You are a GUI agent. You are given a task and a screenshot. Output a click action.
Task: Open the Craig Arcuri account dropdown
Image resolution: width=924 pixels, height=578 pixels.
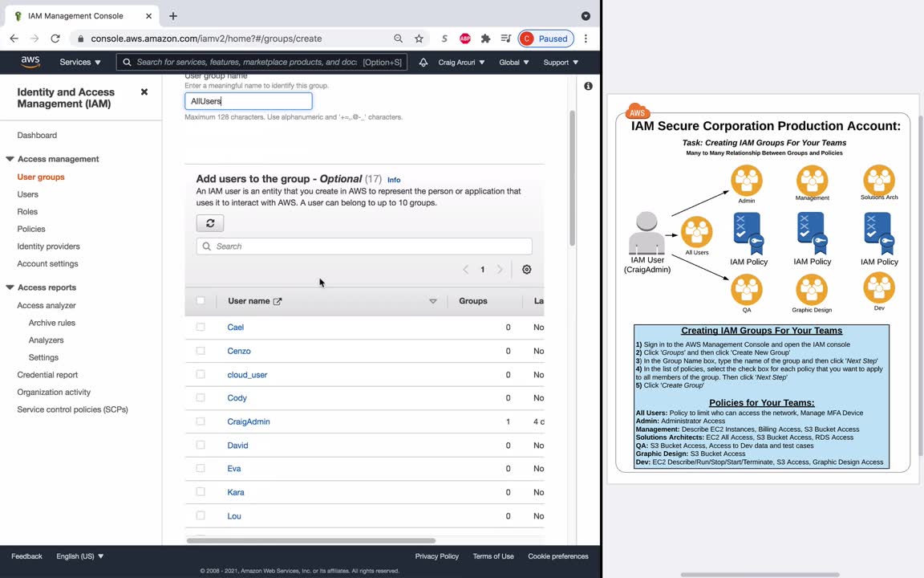pyautogui.click(x=461, y=62)
